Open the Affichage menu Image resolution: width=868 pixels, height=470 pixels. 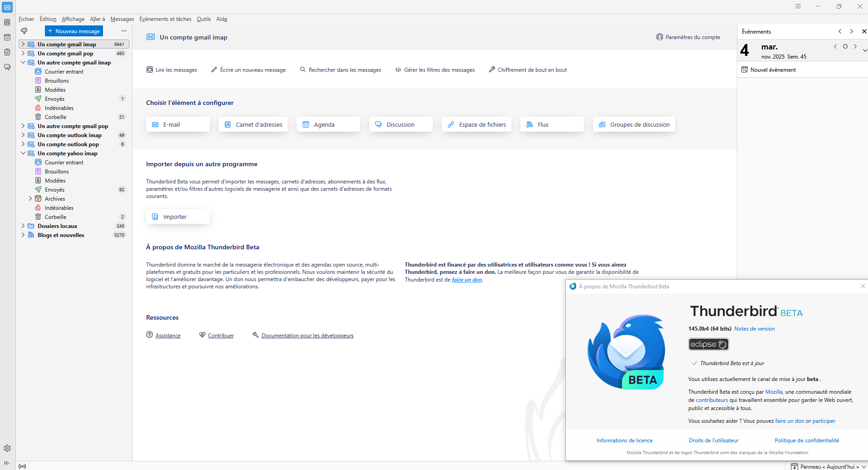[73, 19]
